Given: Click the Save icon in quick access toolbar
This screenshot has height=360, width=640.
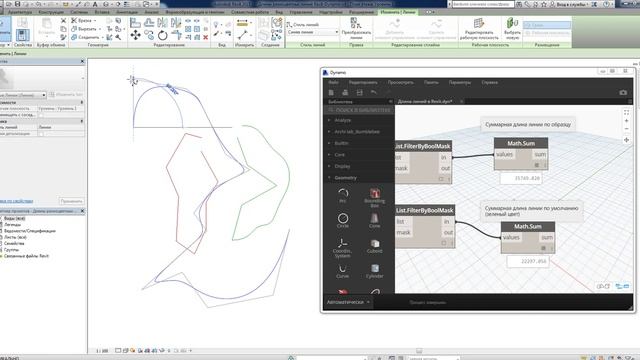Looking at the screenshot, I should coord(18,4).
